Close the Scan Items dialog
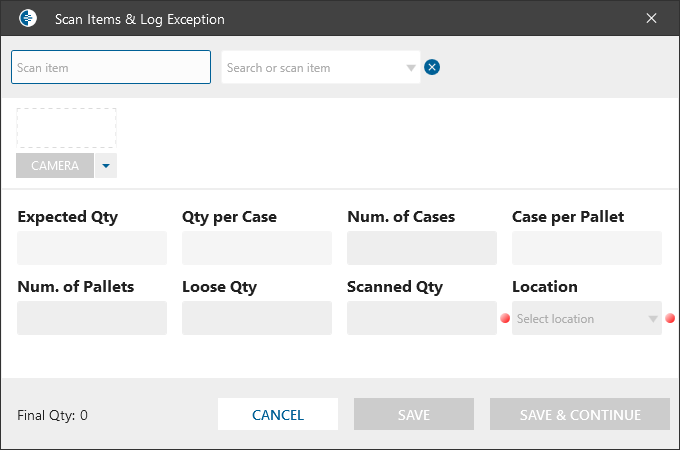680x450 pixels. tap(652, 19)
